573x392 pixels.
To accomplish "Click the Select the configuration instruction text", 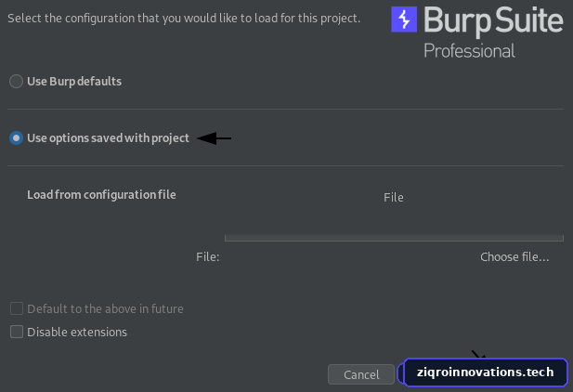I will [184, 18].
